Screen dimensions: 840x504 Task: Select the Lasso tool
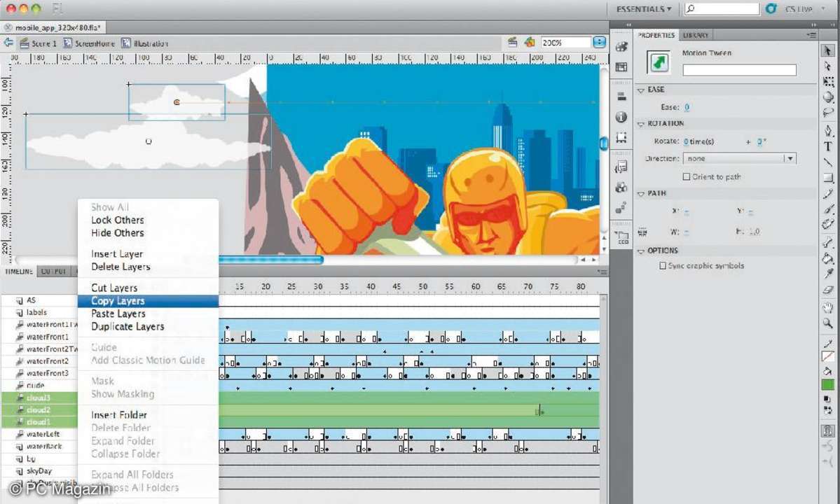[828, 113]
